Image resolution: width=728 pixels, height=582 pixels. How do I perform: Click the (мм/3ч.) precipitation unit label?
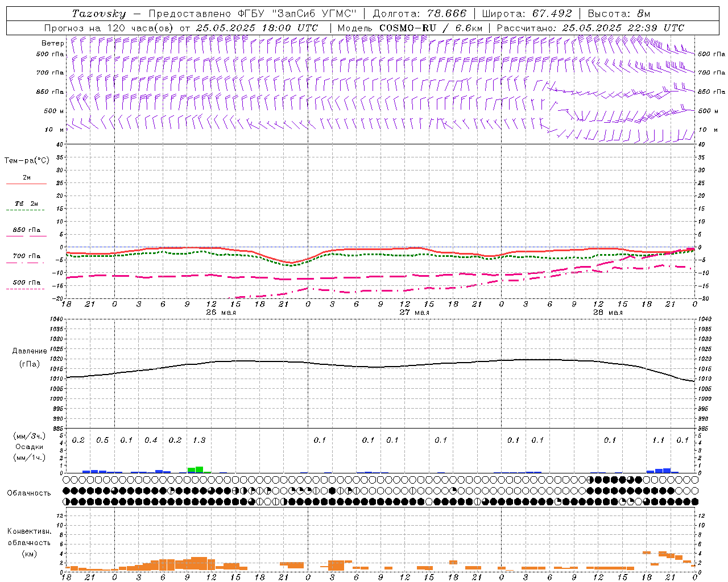pyautogui.click(x=29, y=436)
